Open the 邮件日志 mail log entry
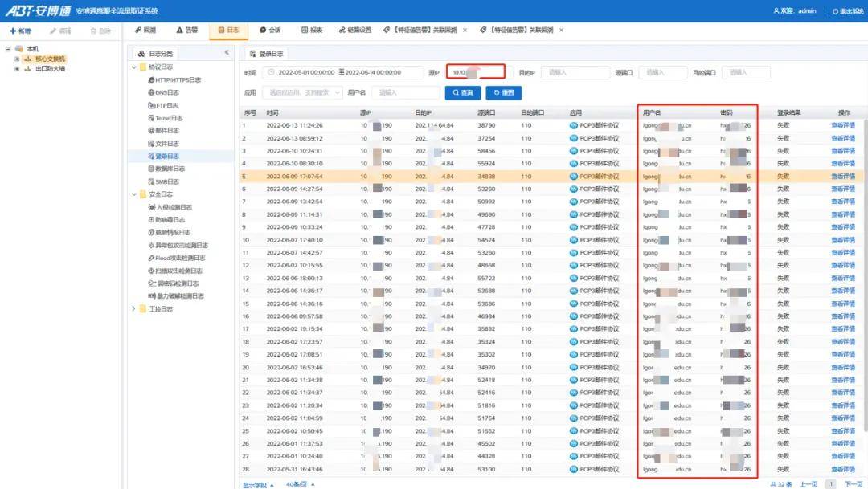868x489 pixels. tap(163, 131)
